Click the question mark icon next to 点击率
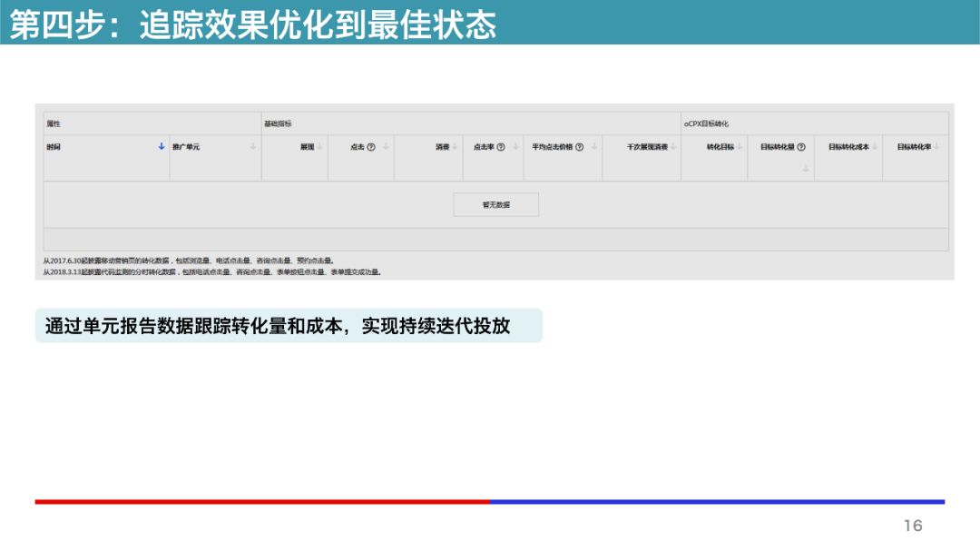This screenshot has width=980, height=551. [500, 145]
